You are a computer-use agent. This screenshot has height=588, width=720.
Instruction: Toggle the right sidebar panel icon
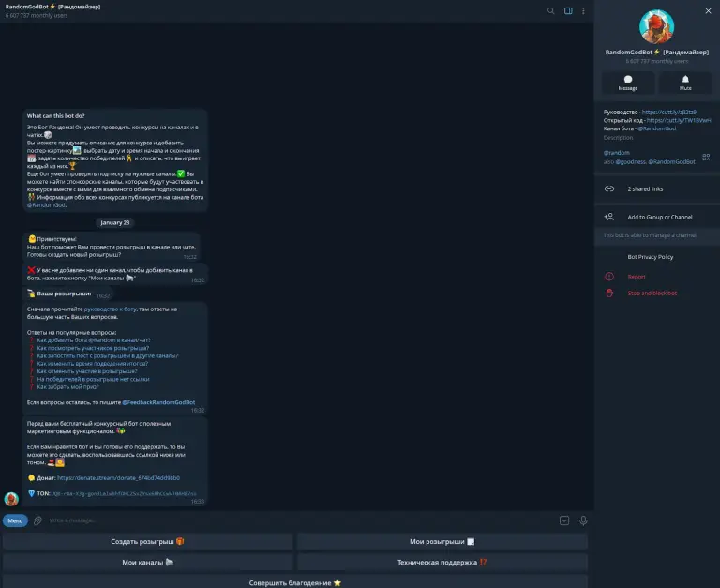click(x=568, y=10)
